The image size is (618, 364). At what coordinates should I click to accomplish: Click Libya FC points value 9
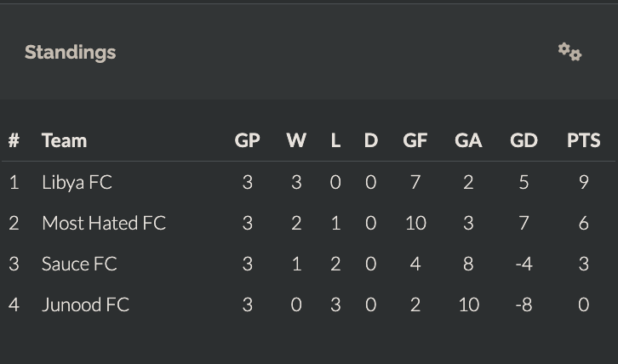pyautogui.click(x=584, y=182)
